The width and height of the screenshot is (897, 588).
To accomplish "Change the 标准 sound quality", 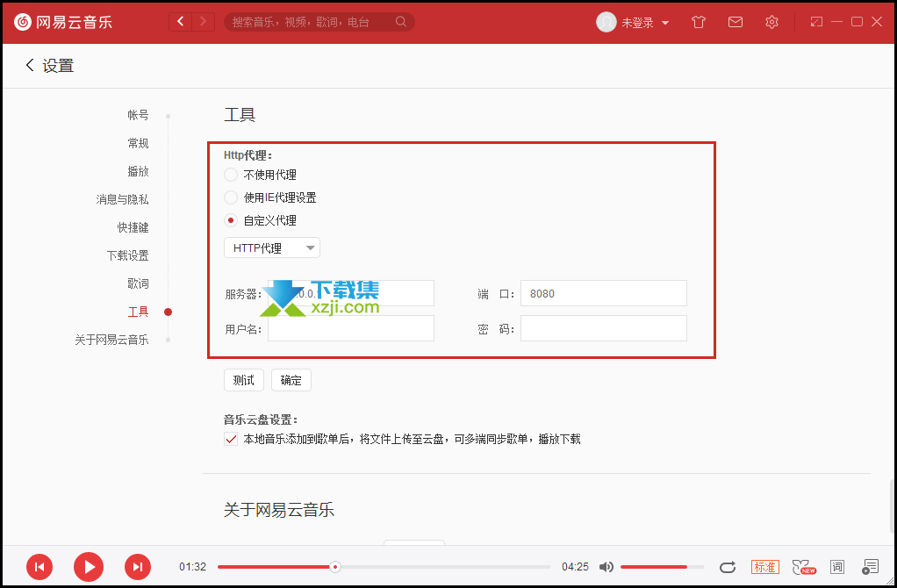I will click(x=764, y=567).
